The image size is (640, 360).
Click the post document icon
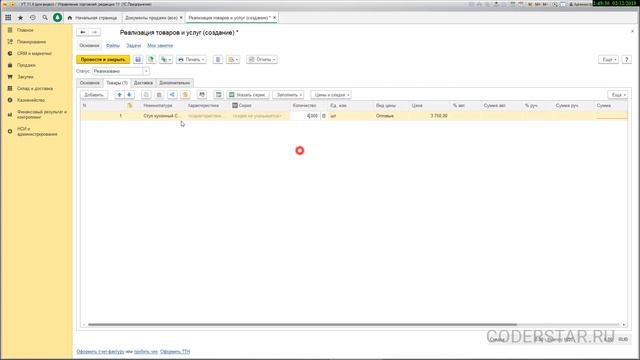[151, 60]
